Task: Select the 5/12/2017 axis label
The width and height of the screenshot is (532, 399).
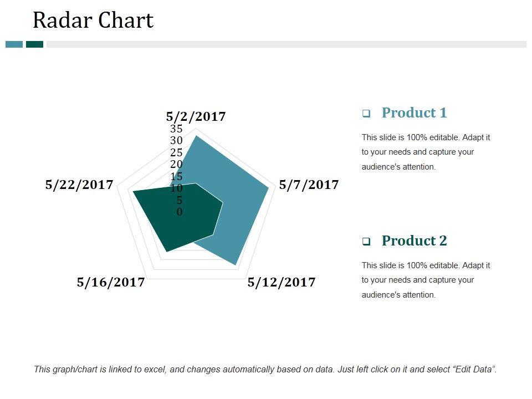Action: 282,283
